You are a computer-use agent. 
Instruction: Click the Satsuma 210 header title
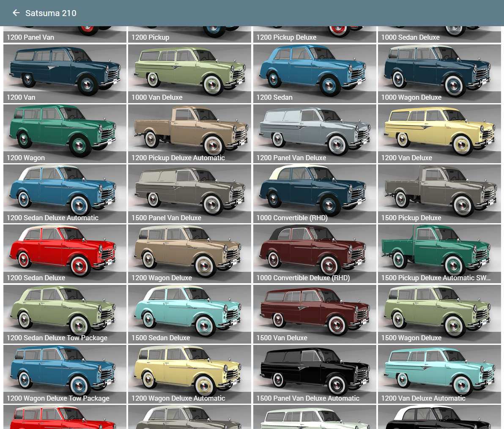click(51, 13)
